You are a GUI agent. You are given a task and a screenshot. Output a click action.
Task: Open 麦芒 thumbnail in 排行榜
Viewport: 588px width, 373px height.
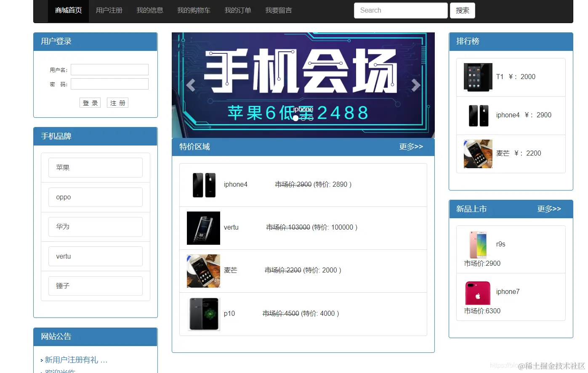[478, 154]
